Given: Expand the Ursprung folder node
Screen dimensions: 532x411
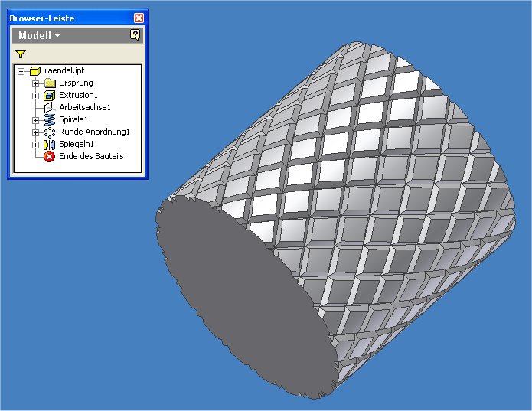Looking at the screenshot, I should tap(36, 83).
